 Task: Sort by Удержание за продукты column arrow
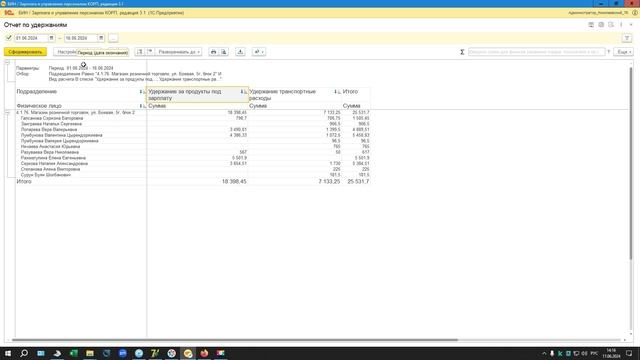[x=243, y=92]
